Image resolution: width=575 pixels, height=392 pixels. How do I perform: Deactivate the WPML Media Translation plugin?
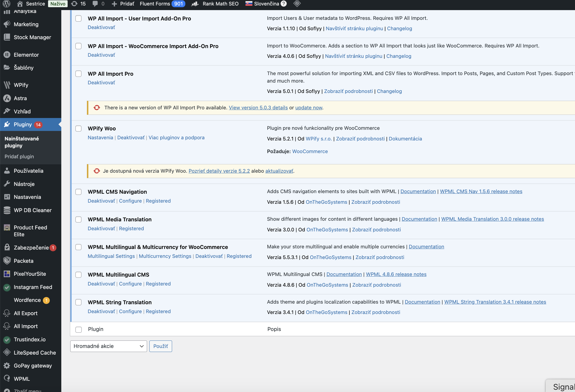tap(101, 229)
